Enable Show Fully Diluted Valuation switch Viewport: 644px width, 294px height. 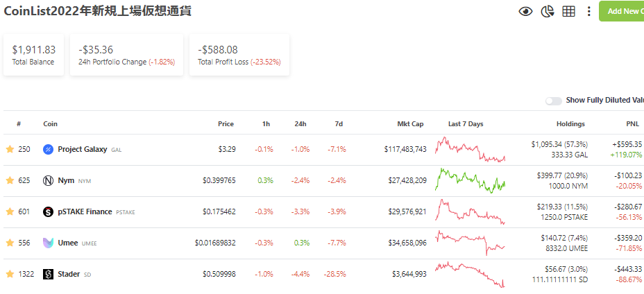(x=554, y=101)
